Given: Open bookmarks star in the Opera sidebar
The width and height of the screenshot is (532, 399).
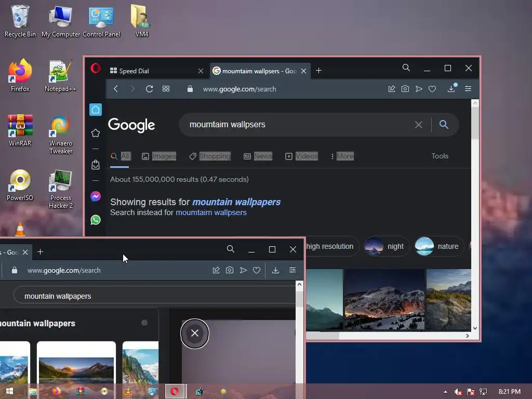Looking at the screenshot, I should [96, 133].
